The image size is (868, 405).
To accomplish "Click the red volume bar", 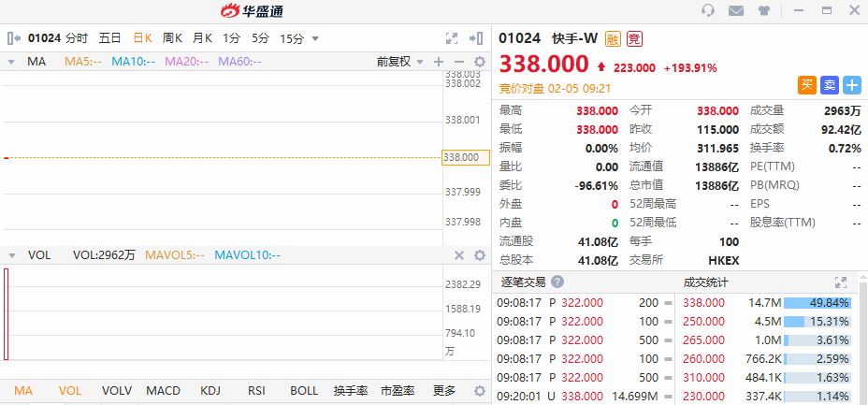I will (x=7, y=313).
